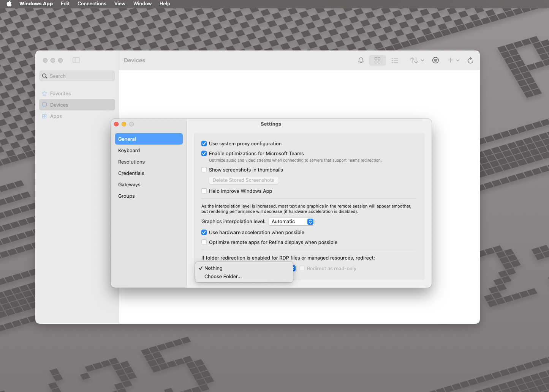Choose Nothing in folder redirect menu
This screenshot has width=549, height=392.
[244, 268]
